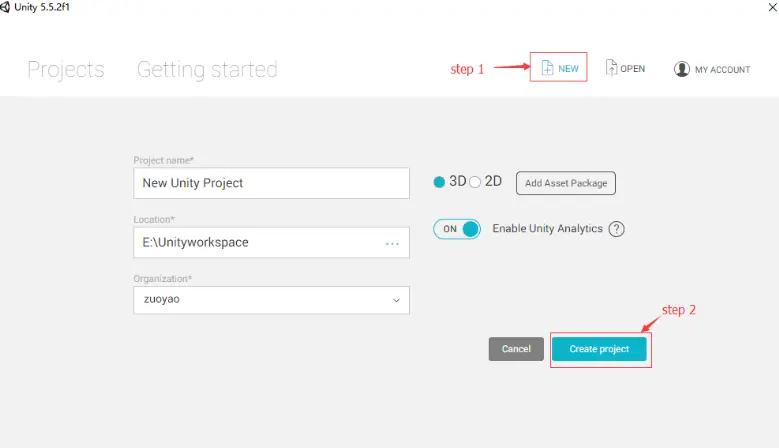Click the Location path input field
This screenshot has width=779, height=448.
coord(271,242)
